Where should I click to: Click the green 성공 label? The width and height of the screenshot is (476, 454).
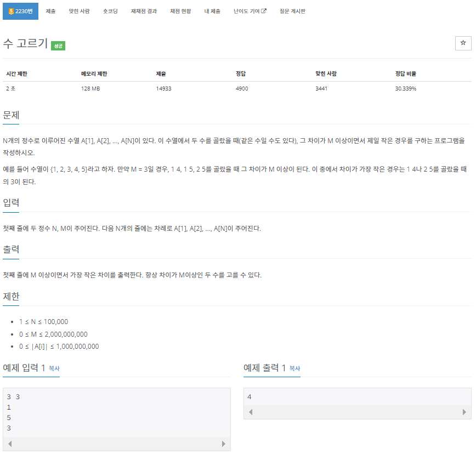[58, 46]
